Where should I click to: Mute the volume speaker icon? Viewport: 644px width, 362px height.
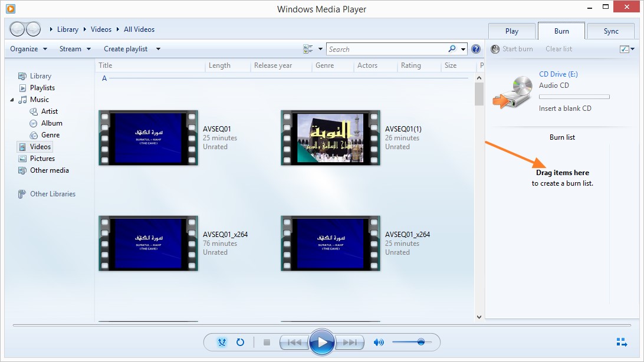point(379,342)
